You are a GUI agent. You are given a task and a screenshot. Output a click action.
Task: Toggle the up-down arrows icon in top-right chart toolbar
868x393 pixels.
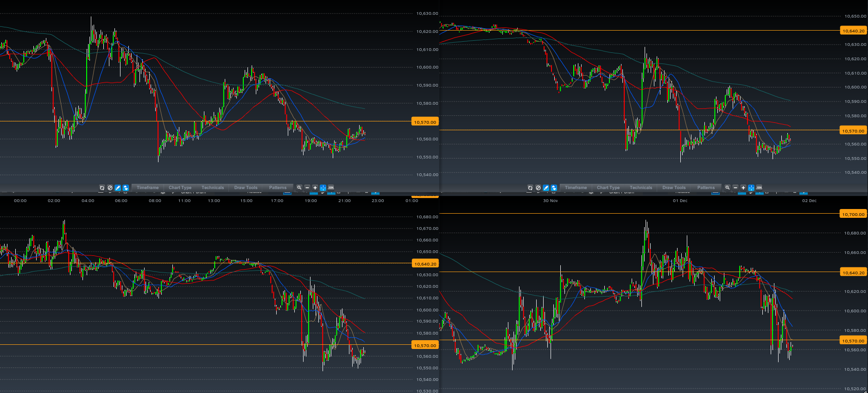tap(554, 188)
